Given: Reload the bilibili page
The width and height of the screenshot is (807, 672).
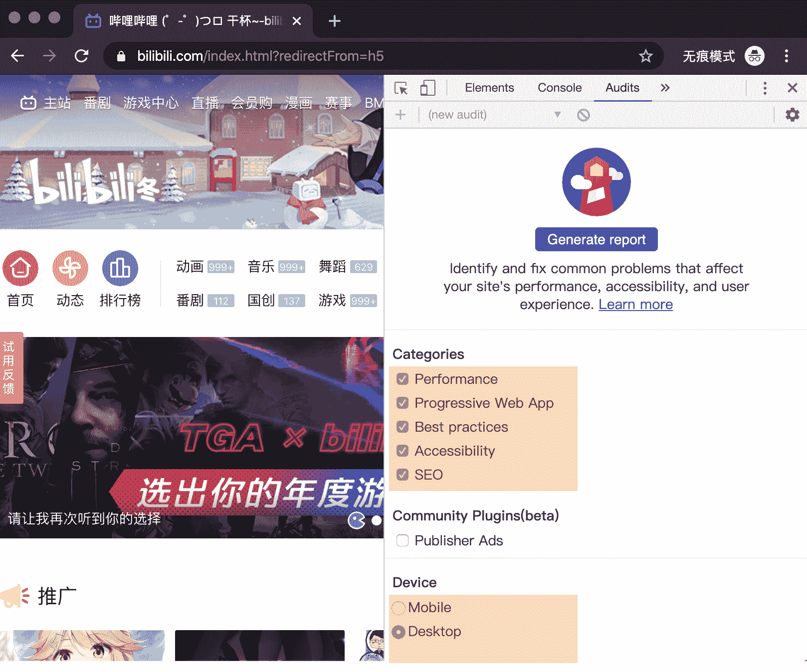Looking at the screenshot, I should click(x=81, y=56).
